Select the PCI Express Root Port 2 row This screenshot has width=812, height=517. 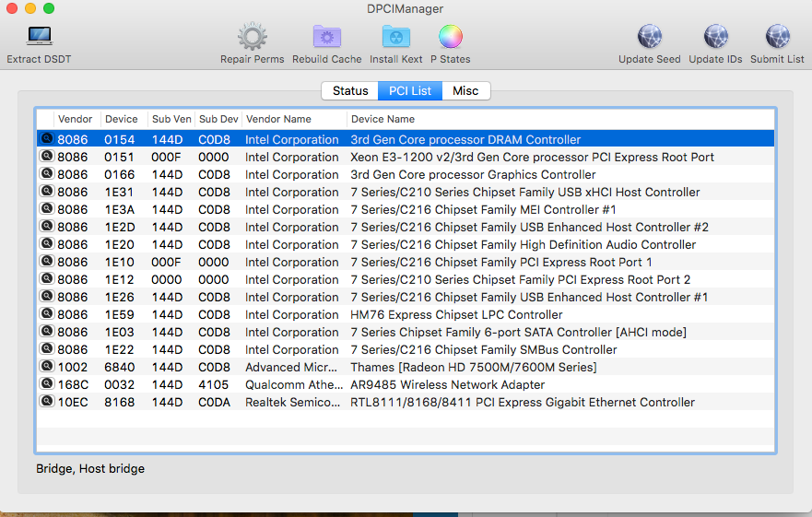(406, 280)
